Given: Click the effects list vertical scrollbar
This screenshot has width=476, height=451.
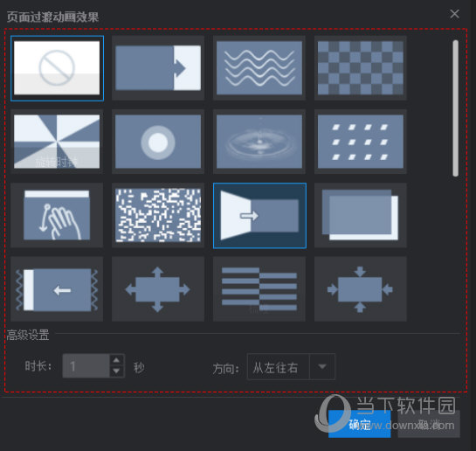Looking at the screenshot, I should pyautogui.click(x=455, y=108).
